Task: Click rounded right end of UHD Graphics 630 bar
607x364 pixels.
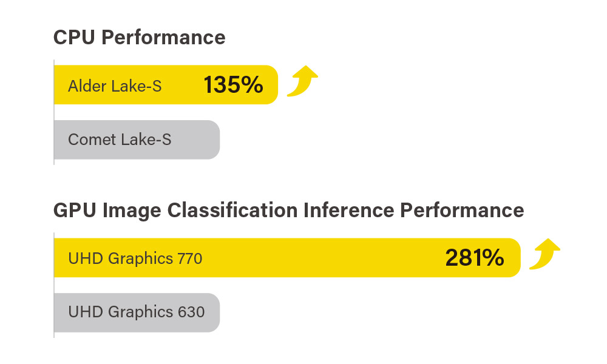Action: tap(212, 312)
